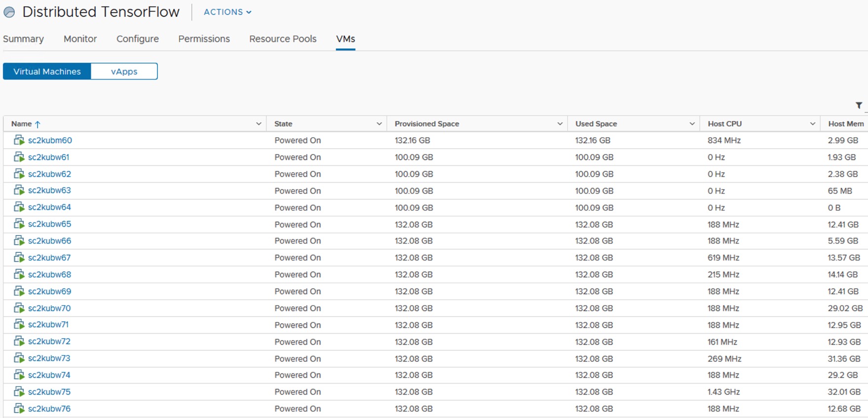Switch to the vApps view toggle
868x418 pixels.
(x=124, y=71)
